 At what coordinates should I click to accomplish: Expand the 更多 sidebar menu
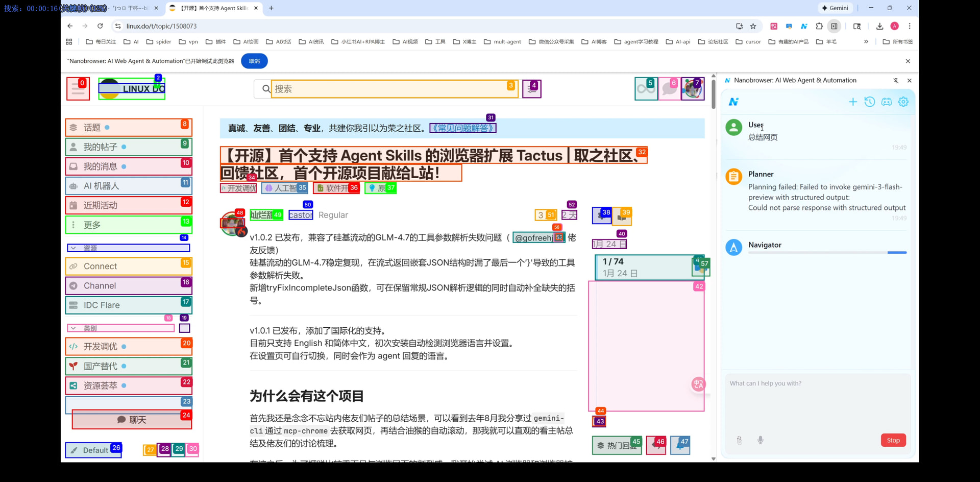pyautogui.click(x=129, y=225)
